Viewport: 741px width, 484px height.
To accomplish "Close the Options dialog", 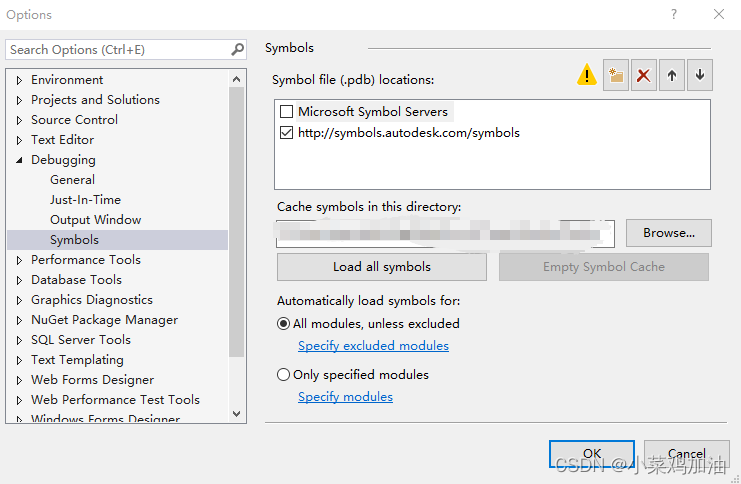I will point(719,14).
